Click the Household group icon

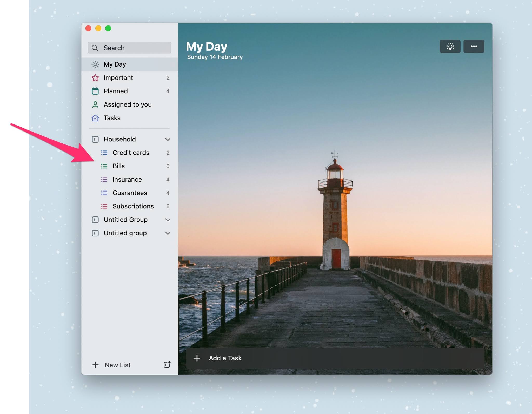click(x=95, y=139)
